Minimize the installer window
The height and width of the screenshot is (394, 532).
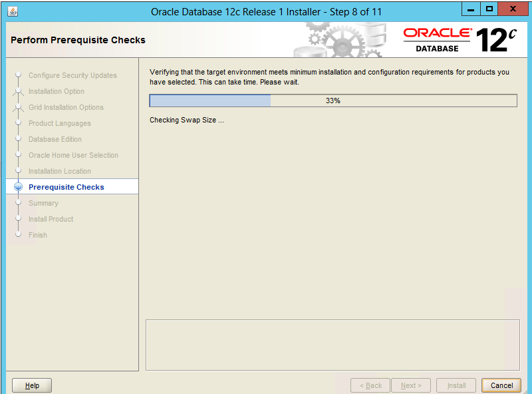471,10
